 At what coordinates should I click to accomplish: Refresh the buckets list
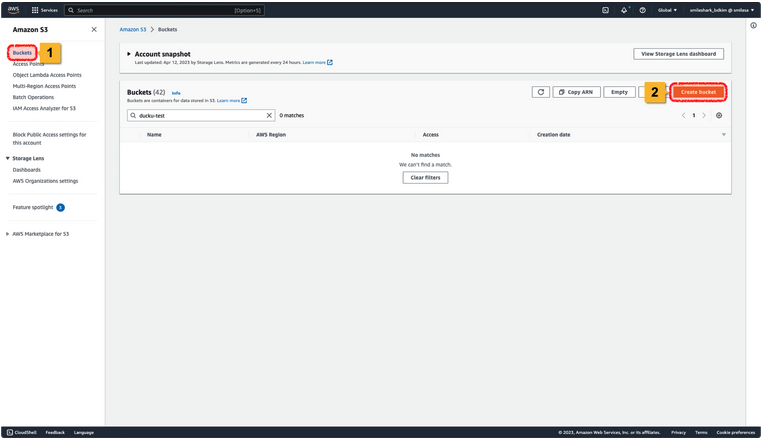coord(541,92)
